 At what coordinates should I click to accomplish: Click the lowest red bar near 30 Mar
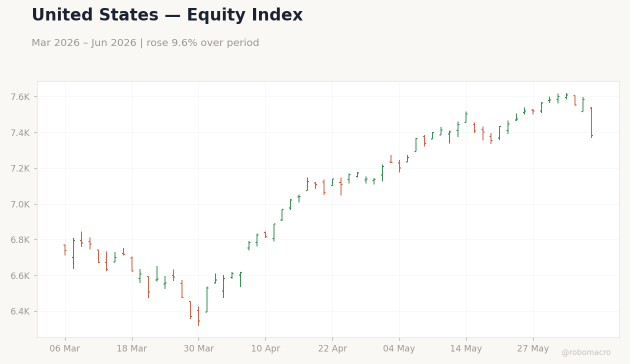pyautogui.click(x=198, y=316)
